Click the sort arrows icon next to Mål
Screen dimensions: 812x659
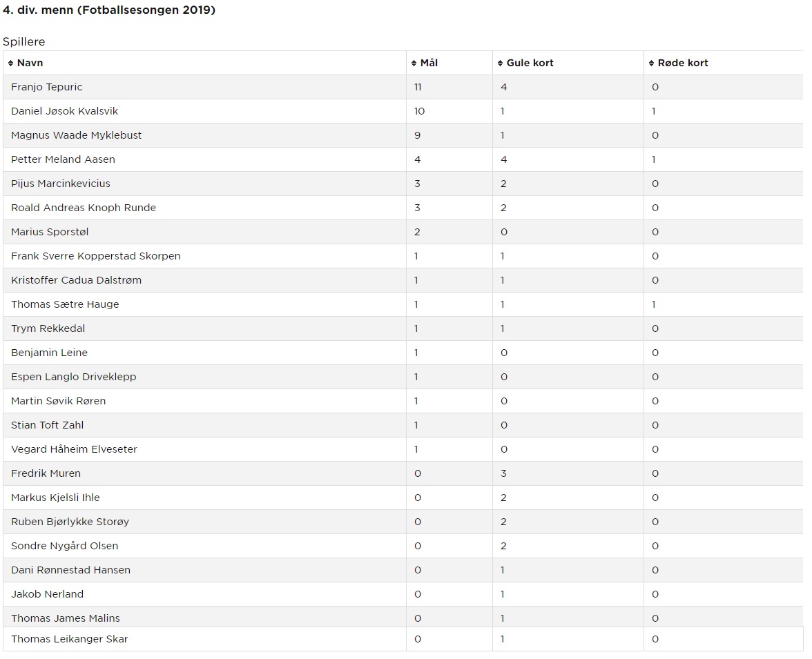[x=414, y=63]
